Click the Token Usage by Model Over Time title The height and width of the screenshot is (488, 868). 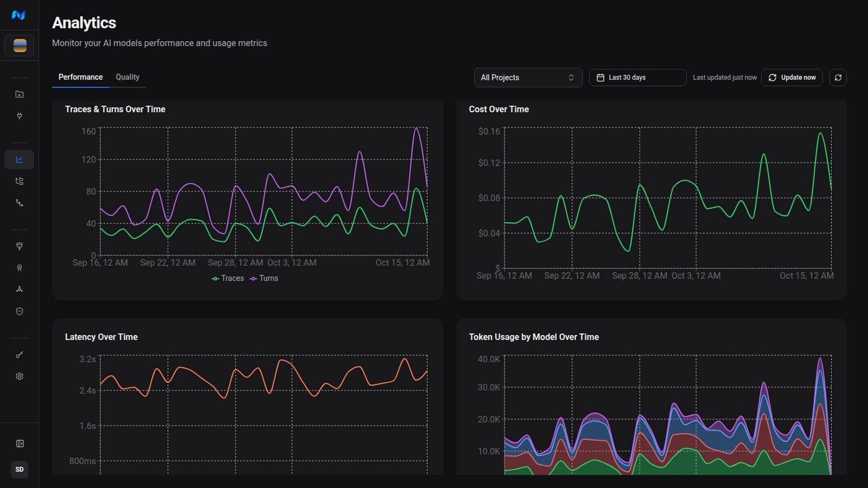[x=534, y=337]
